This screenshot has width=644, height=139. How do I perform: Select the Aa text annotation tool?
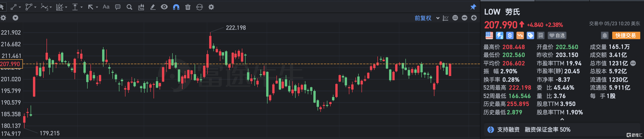pyautogui.click(x=106, y=7)
